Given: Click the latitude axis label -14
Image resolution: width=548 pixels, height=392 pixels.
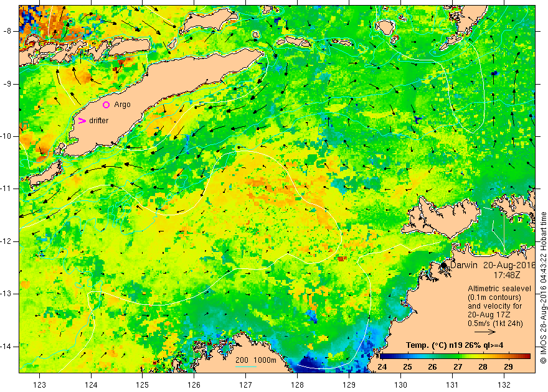Looking at the screenshot, I should click(x=6, y=347).
